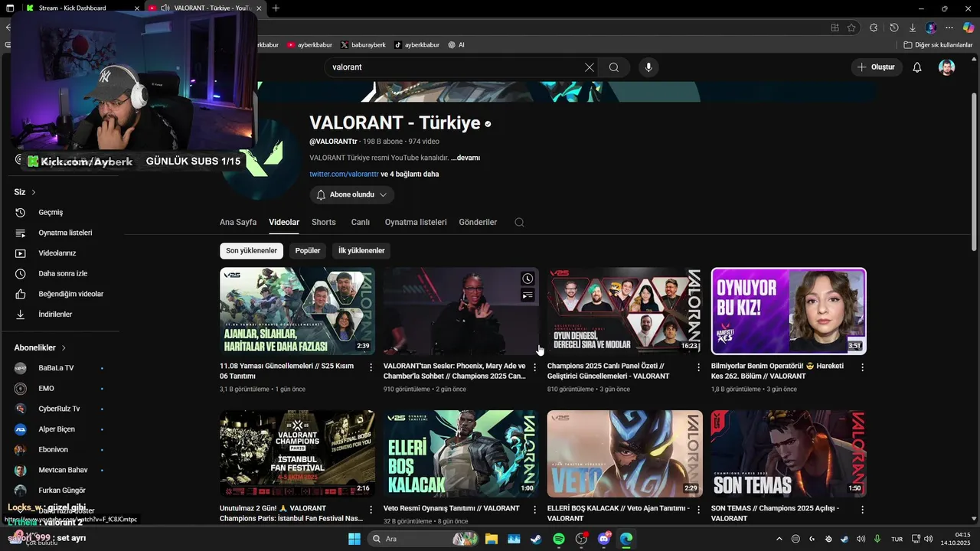Open Edge browser extensions icon
Image resolution: width=980 pixels, height=551 pixels.
click(x=874, y=28)
